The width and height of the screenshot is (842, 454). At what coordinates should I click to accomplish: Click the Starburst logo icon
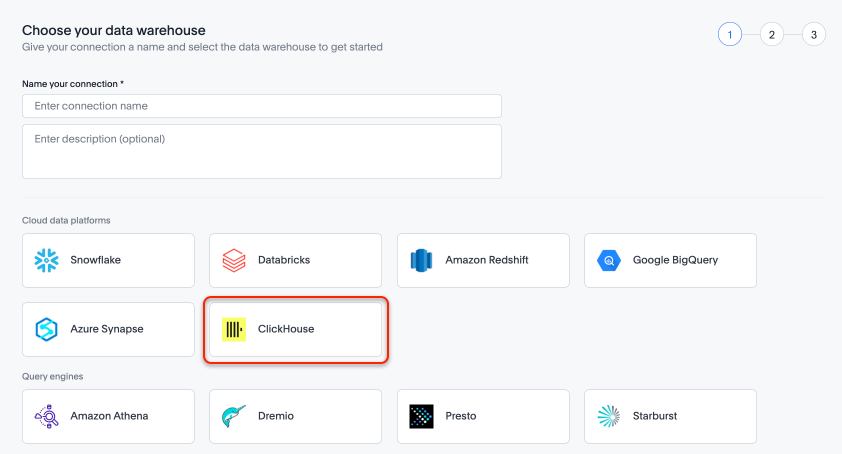(x=609, y=416)
